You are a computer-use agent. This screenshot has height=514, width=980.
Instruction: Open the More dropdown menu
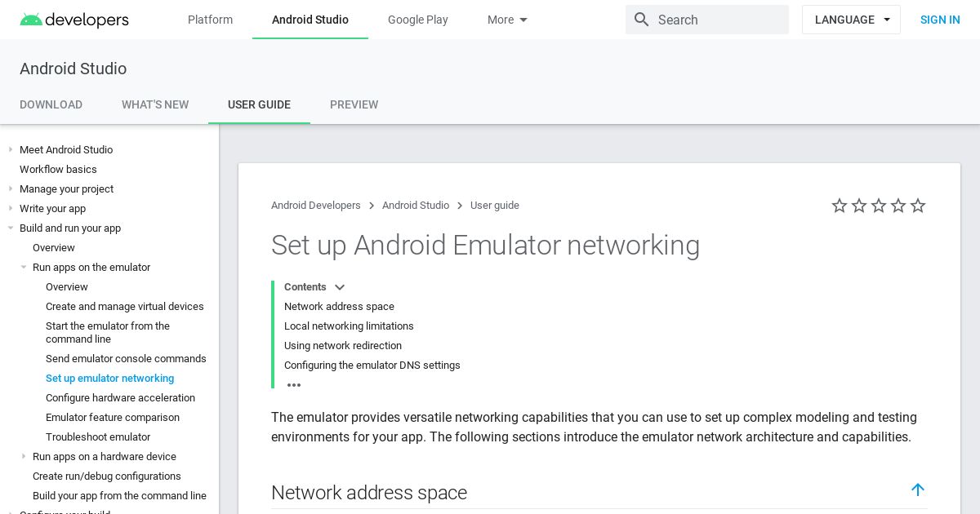(x=508, y=20)
